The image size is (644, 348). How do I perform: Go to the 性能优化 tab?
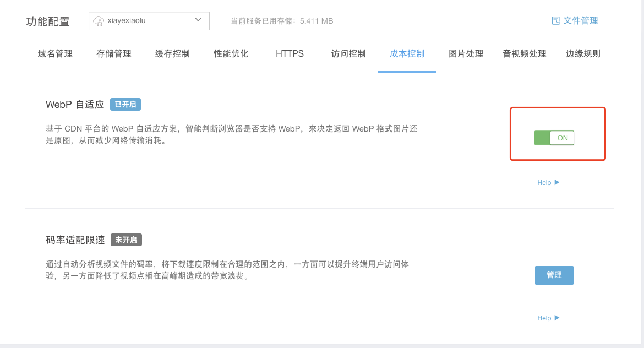click(x=231, y=53)
